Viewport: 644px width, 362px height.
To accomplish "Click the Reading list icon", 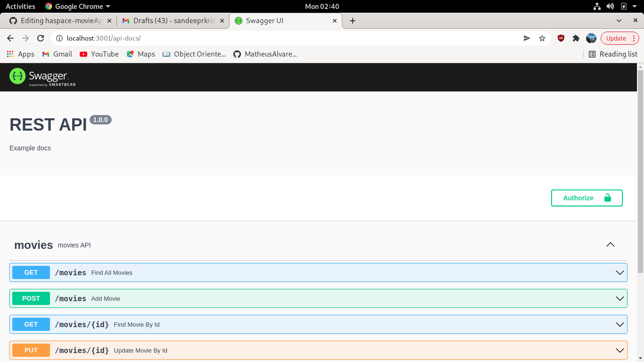I will pos(592,54).
